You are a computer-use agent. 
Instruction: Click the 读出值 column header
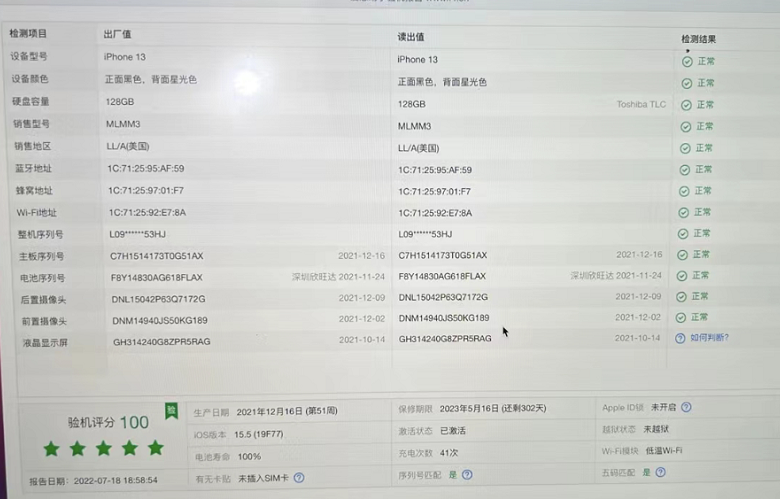click(x=410, y=37)
